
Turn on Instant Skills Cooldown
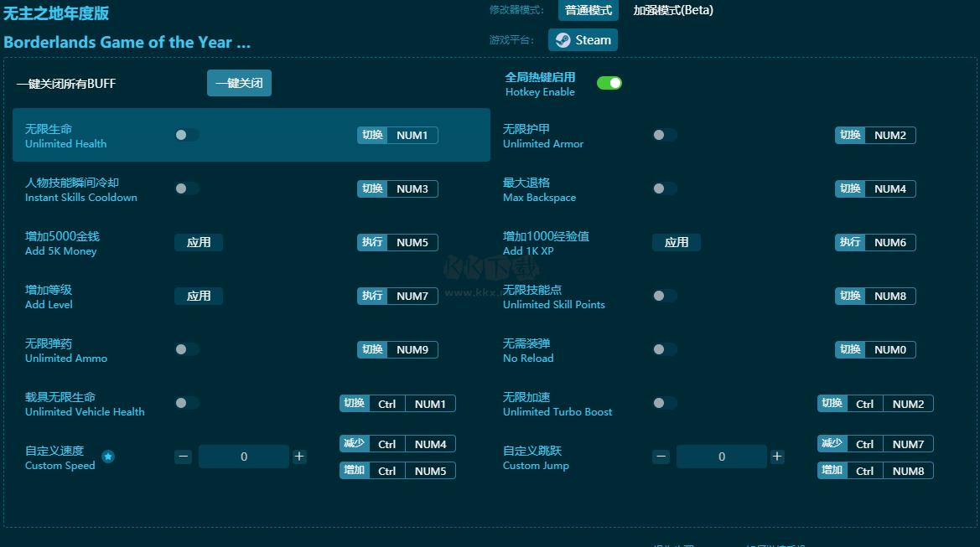(187, 188)
